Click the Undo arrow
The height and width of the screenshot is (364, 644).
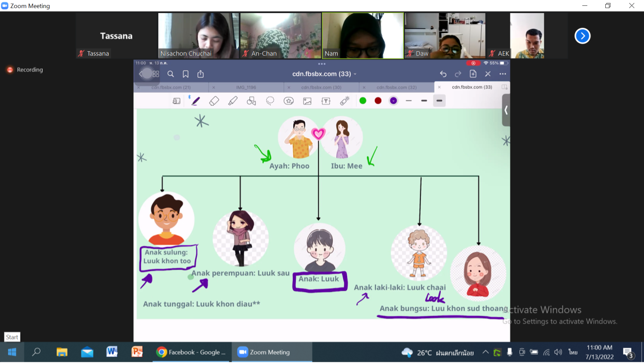[443, 74]
